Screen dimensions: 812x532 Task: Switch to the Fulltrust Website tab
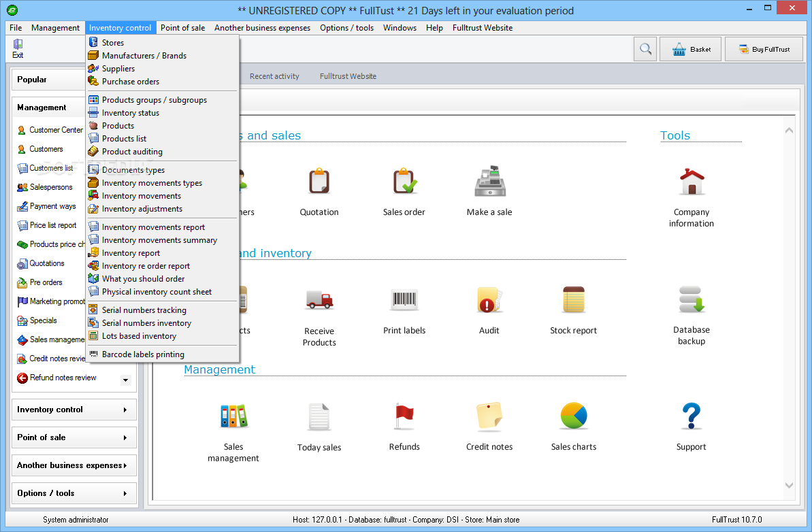(348, 76)
